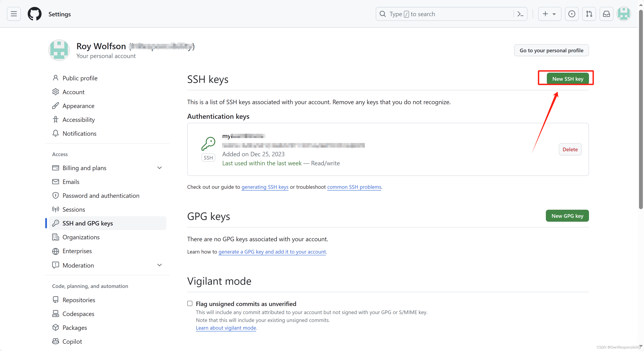This screenshot has width=644, height=351.
Task: Open Public profile settings
Action: [x=80, y=78]
